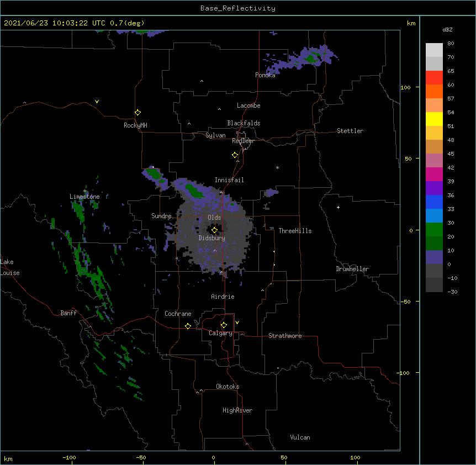Click the Base_Reflectivity title
This screenshot has height=465, width=476.
pos(238,8)
